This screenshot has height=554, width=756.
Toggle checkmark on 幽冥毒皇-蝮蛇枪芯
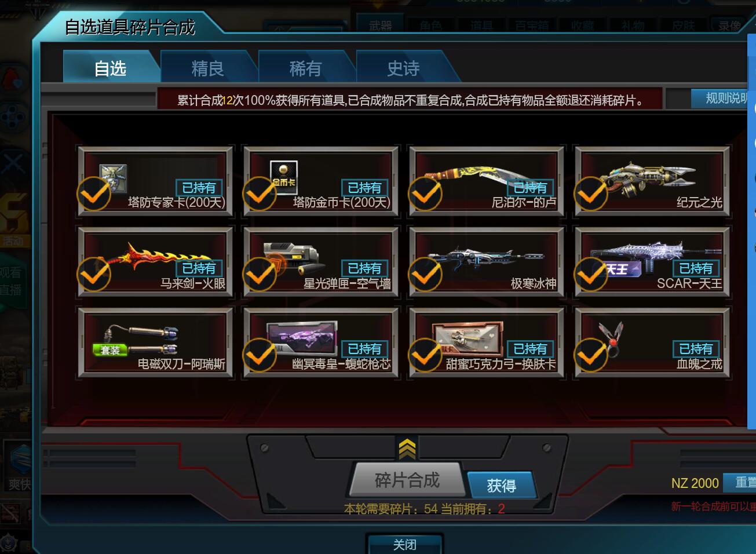coord(260,355)
